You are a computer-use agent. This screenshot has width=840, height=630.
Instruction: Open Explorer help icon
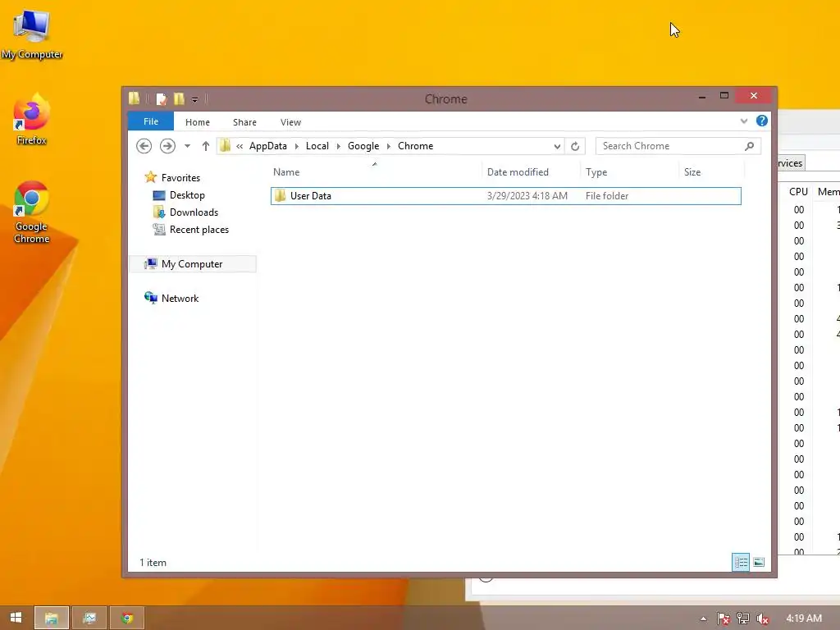761,121
